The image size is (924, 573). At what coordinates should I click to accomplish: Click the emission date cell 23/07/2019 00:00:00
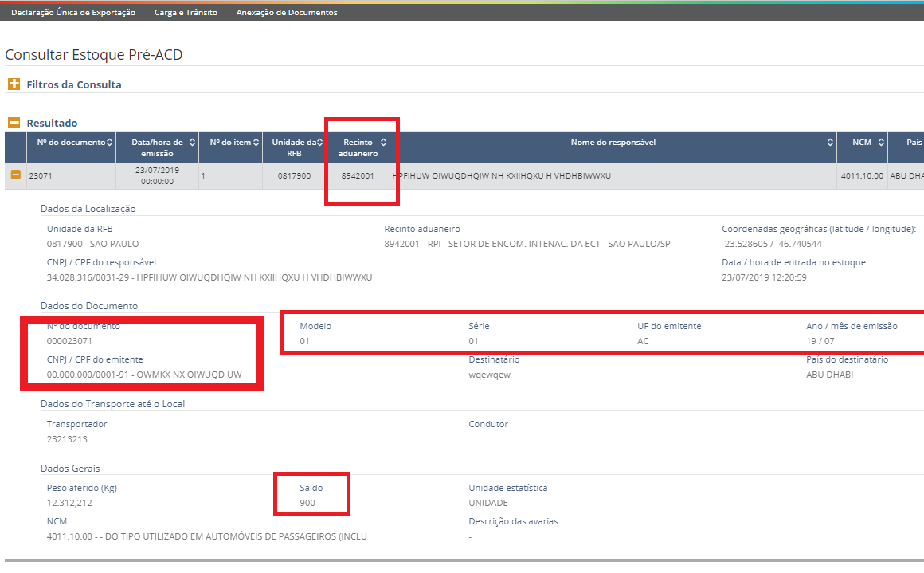(157, 176)
